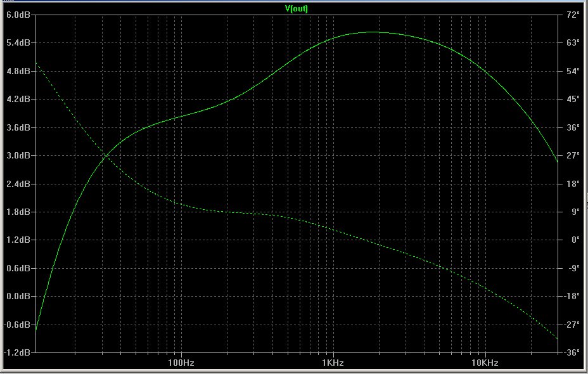This screenshot has width=588, height=374.
Task: Click the 36° phase axis label
Action: coord(573,127)
